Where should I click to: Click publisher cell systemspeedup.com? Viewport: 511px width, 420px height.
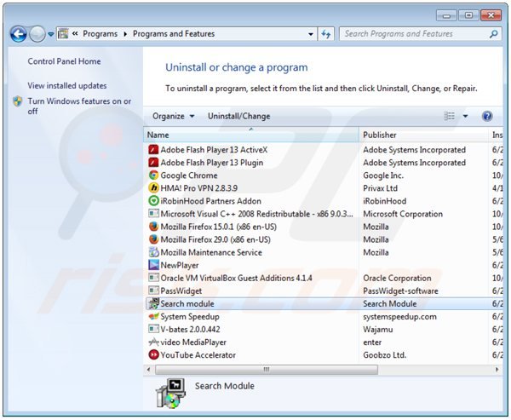click(400, 316)
